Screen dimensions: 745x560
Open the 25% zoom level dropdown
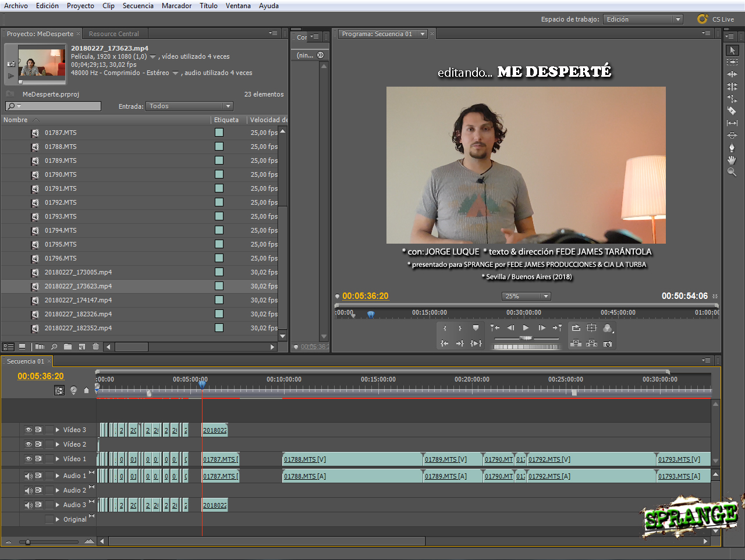coord(526,296)
